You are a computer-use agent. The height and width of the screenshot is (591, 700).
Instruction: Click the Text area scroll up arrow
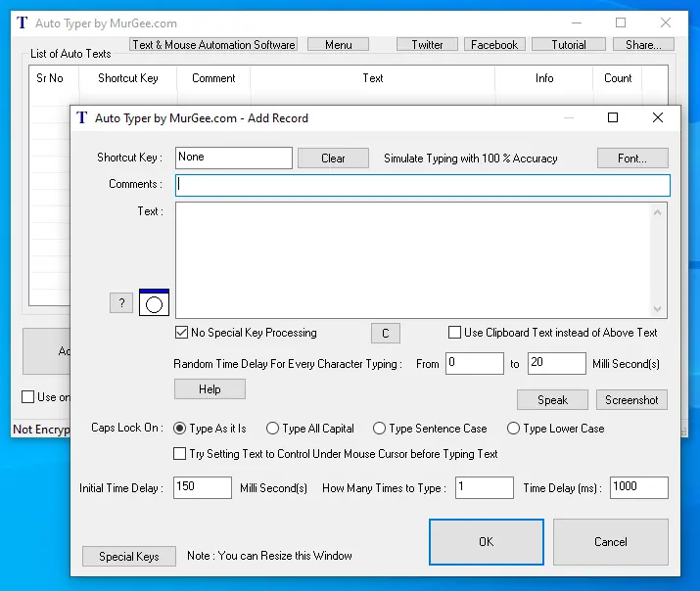click(657, 212)
